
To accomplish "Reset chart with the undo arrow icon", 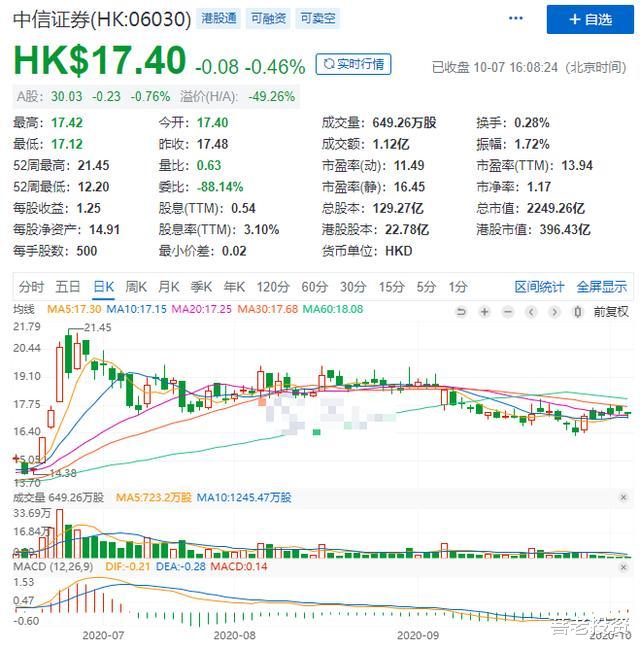I will (x=461, y=312).
